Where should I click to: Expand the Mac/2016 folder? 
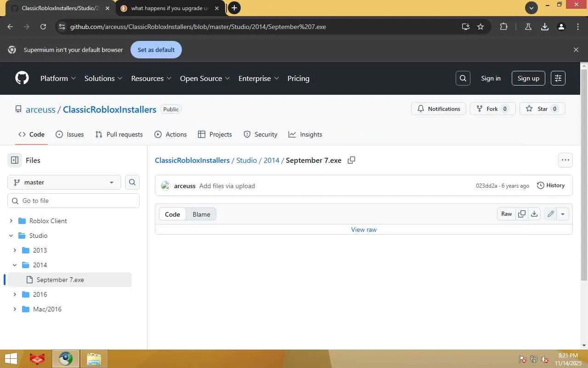15,309
